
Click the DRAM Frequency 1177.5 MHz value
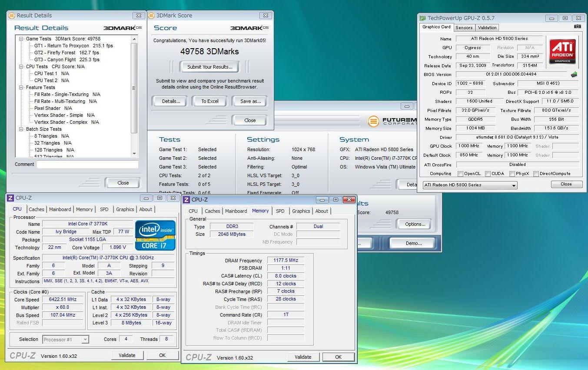pos(286,261)
